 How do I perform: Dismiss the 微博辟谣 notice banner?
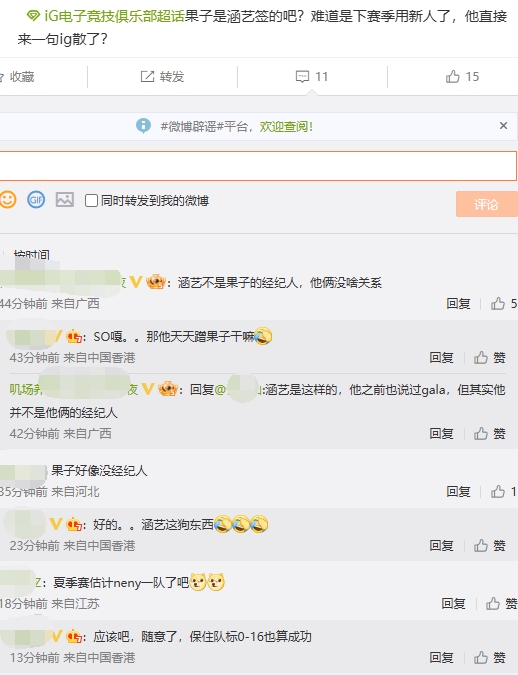pos(503,126)
